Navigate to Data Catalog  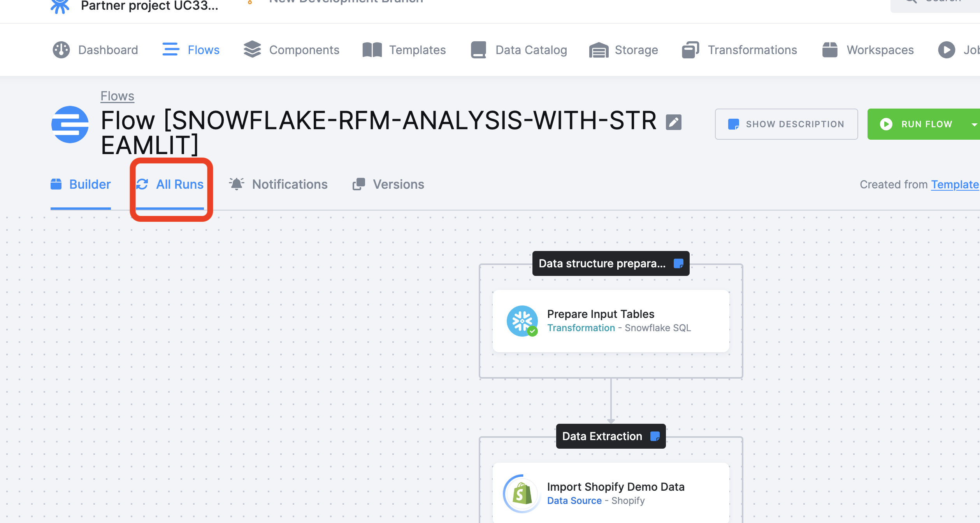(x=519, y=50)
